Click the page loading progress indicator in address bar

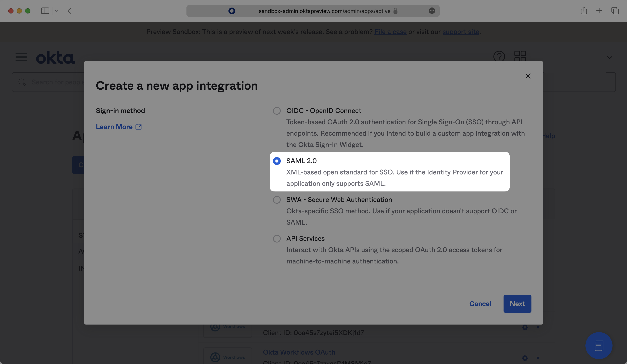(232, 11)
